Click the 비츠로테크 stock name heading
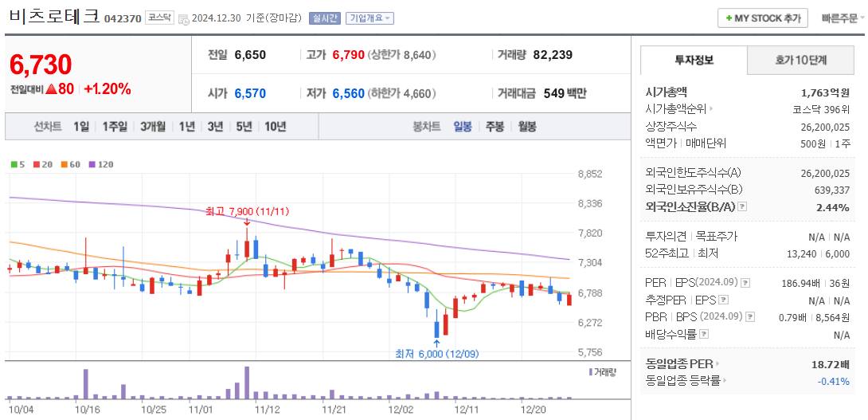Viewport: 868px width, 420px height. point(54,17)
